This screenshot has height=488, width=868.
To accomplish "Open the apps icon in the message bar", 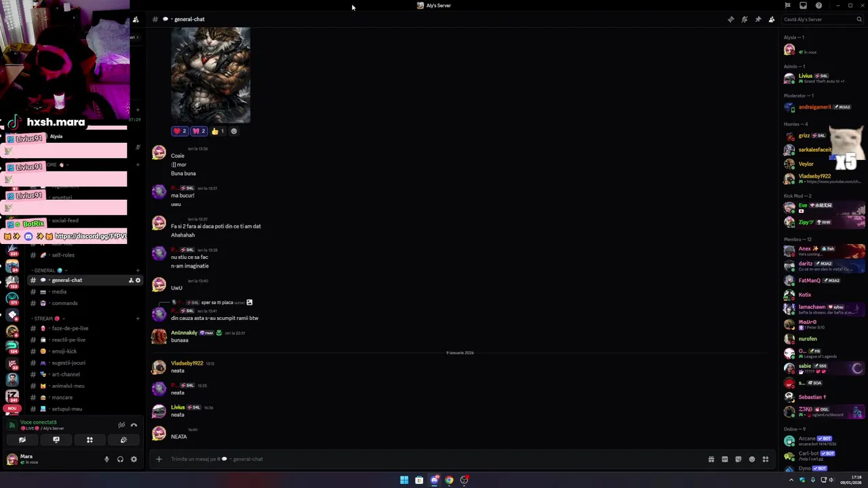I will 766,459.
